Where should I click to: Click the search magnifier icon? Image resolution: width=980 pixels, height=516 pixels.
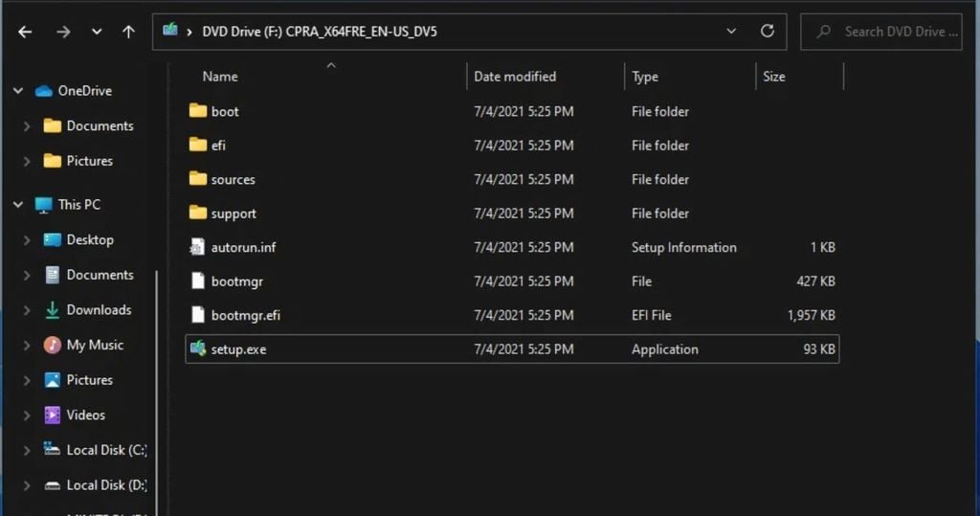click(x=824, y=32)
